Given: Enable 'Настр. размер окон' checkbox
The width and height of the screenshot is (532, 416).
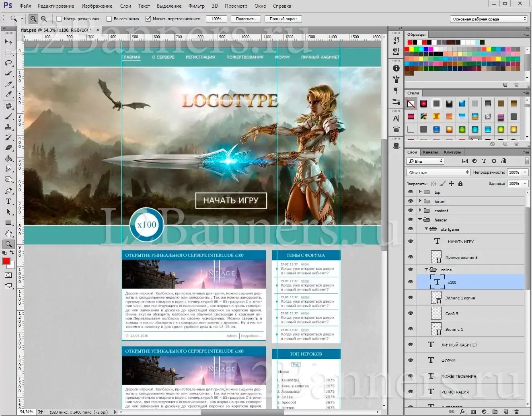Looking at the screenshot, I should [x=59, y=18].
